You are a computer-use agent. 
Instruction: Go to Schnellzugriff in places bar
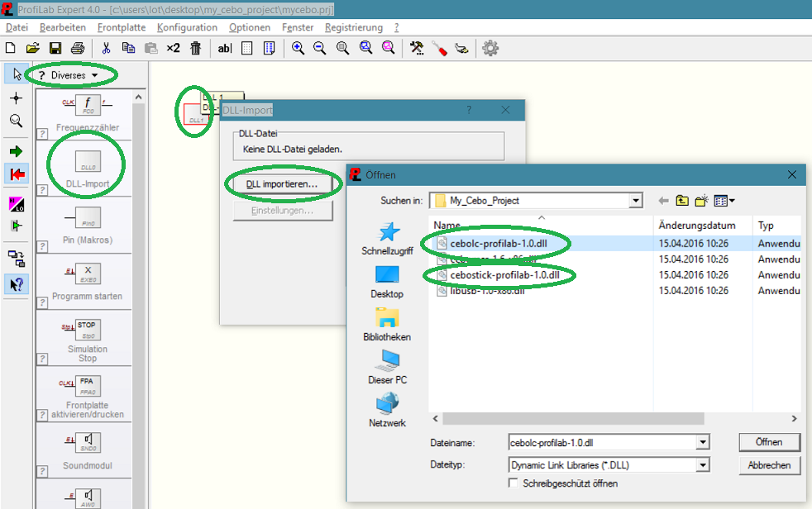pyautogui.click(x=387, y=239)
